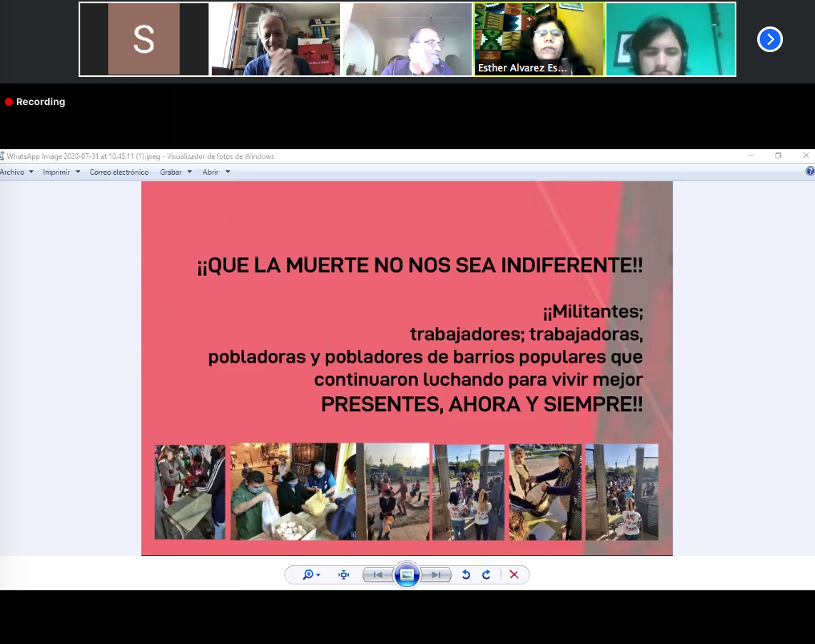Click the photo of woman bending over bag
Image resolution: width=815 pixels, height=644 pixels.
pyautogui.click(x=545, y=492)
